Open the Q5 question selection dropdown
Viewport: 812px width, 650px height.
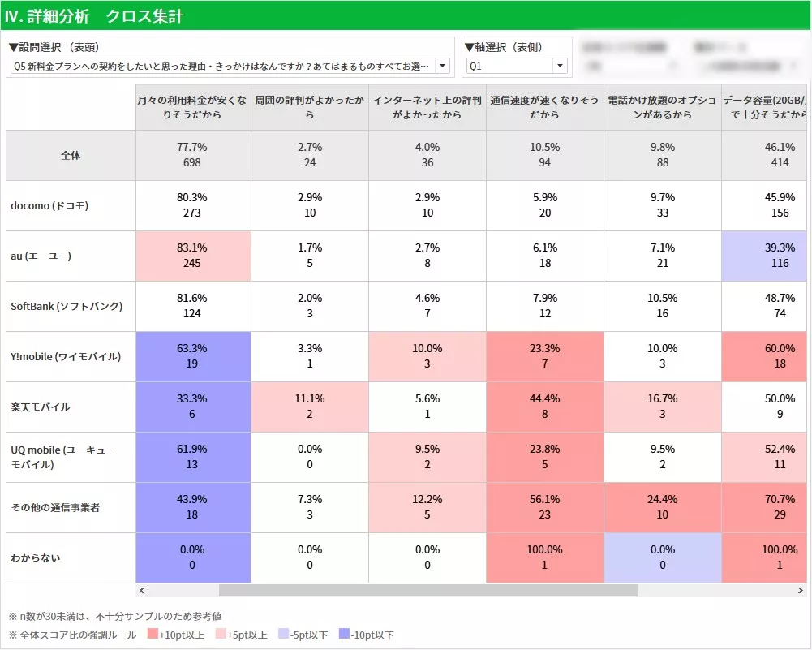click(x=442, y=66)
